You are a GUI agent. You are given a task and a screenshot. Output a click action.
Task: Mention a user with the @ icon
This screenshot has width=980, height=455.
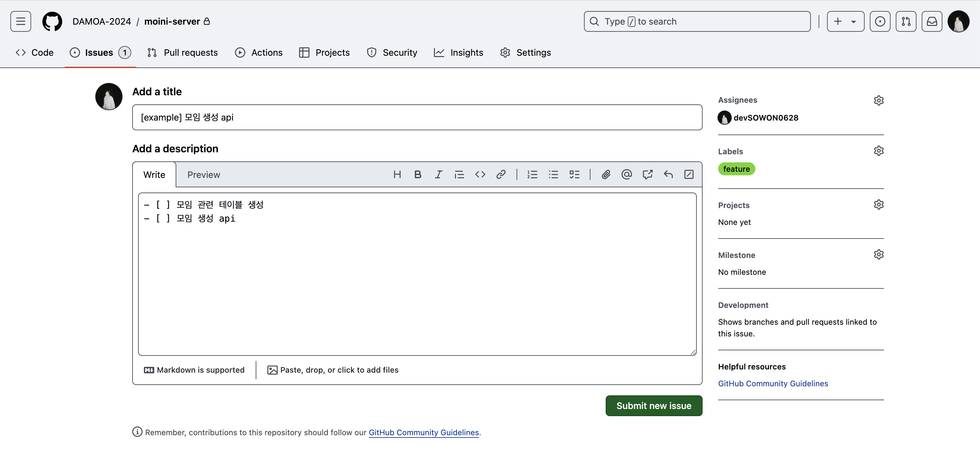tap(626, 174)
